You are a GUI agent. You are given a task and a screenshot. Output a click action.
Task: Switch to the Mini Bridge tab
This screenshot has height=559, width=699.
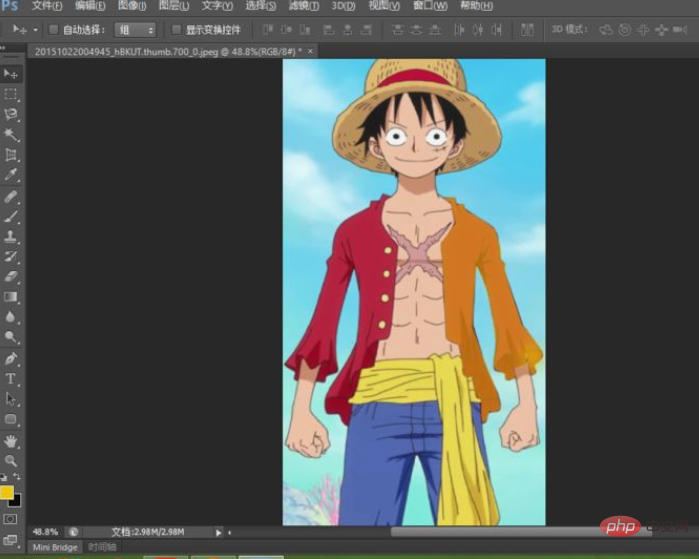tap(55, 547)
